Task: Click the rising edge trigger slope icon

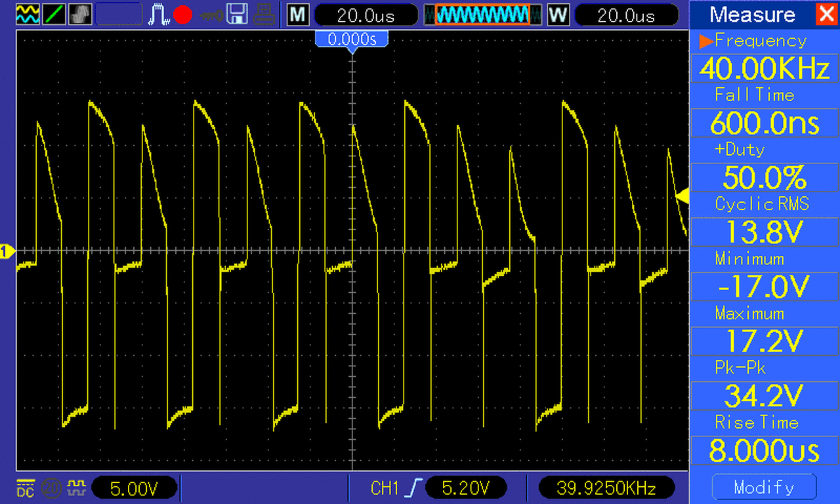Action: tap(414, 488)
